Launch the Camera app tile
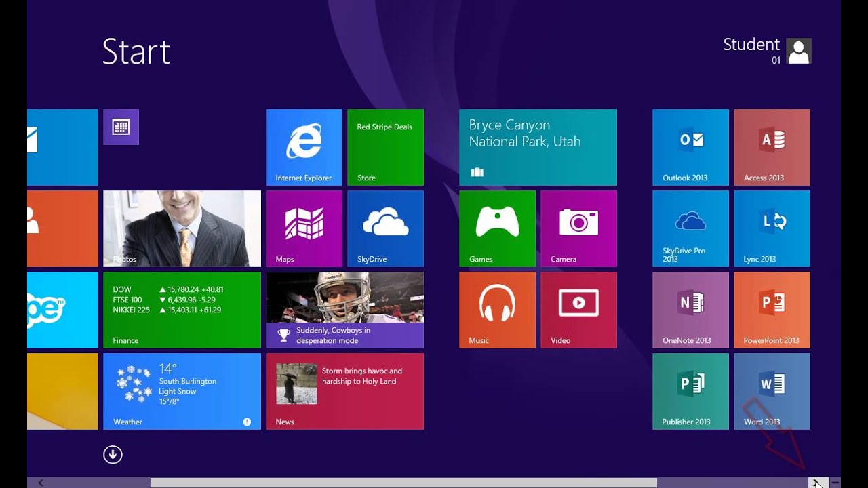868x488 pixels. click(578, 228)
